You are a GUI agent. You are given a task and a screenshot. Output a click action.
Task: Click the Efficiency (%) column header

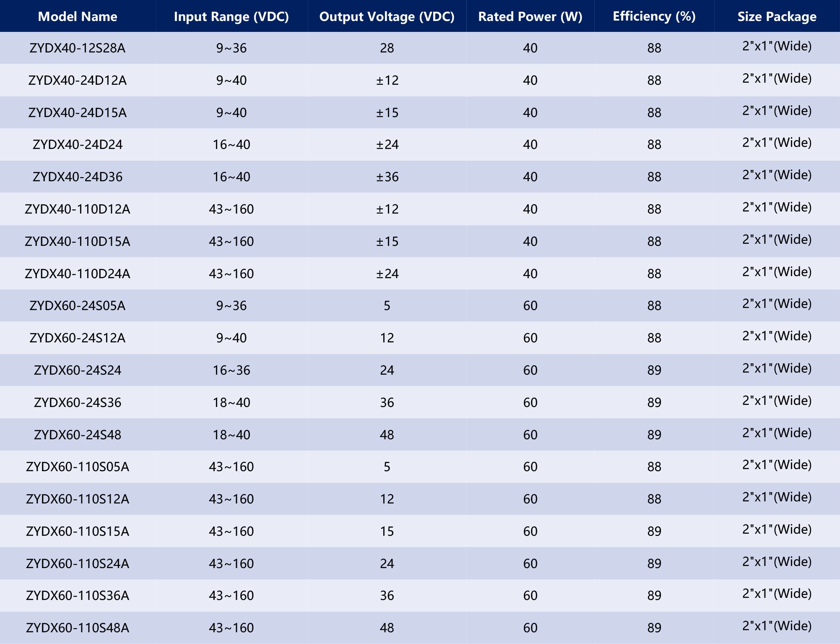point(654,16)
